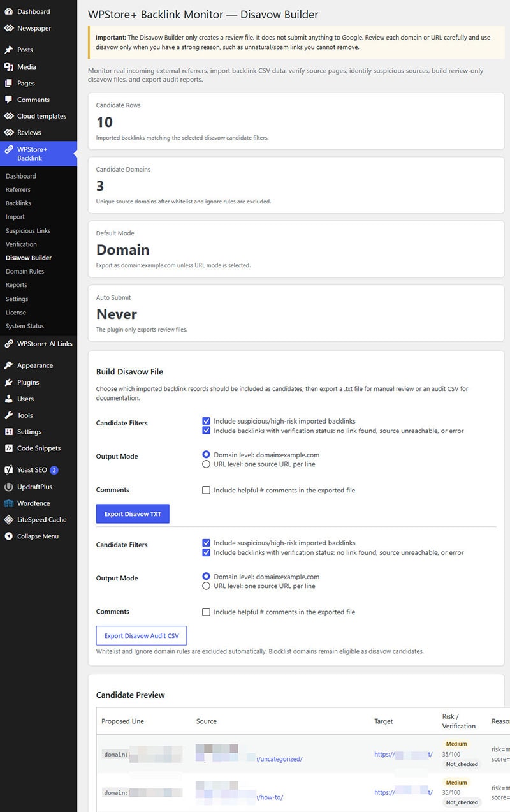Screen dimensions: 510x812
Task: Uncheck second 'suspicious/high-risk' checkbox above Audit CSV button
Action: click(206, 543)
